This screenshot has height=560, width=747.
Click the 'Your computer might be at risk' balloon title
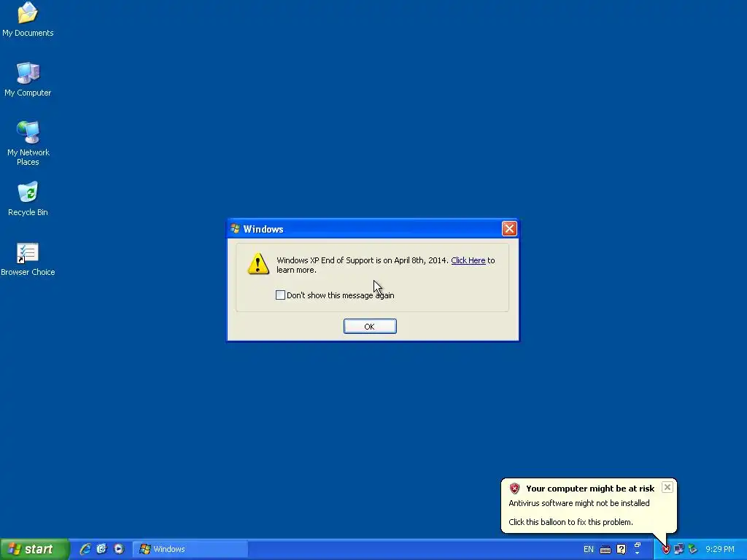click(589, 489)
